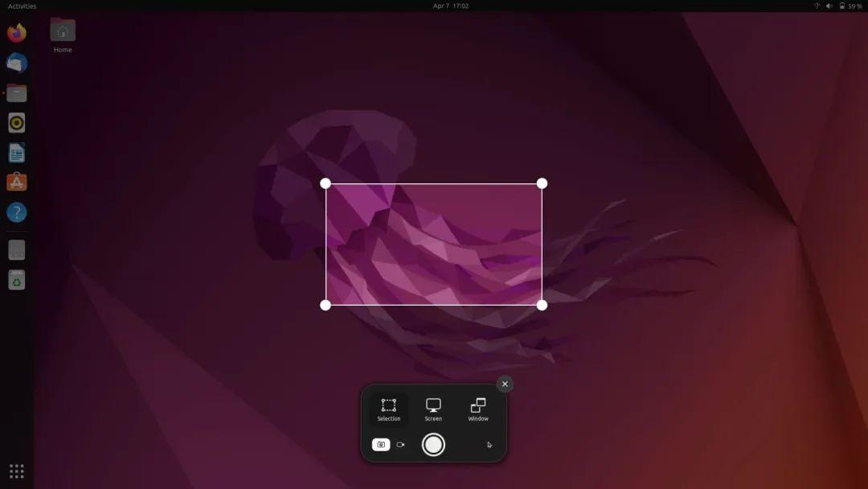
Task: Switch to the Screen capture tab
Action: click(x=433, y=406)
